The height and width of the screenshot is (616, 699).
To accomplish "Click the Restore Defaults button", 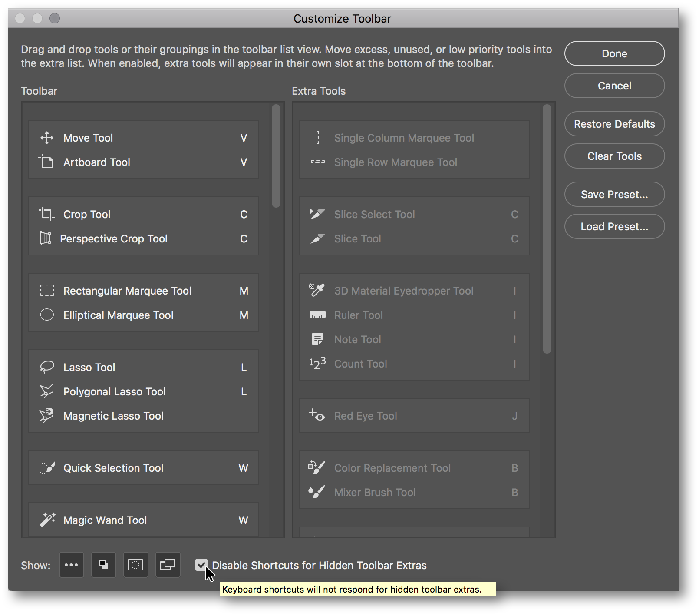I will pos(614,124).
